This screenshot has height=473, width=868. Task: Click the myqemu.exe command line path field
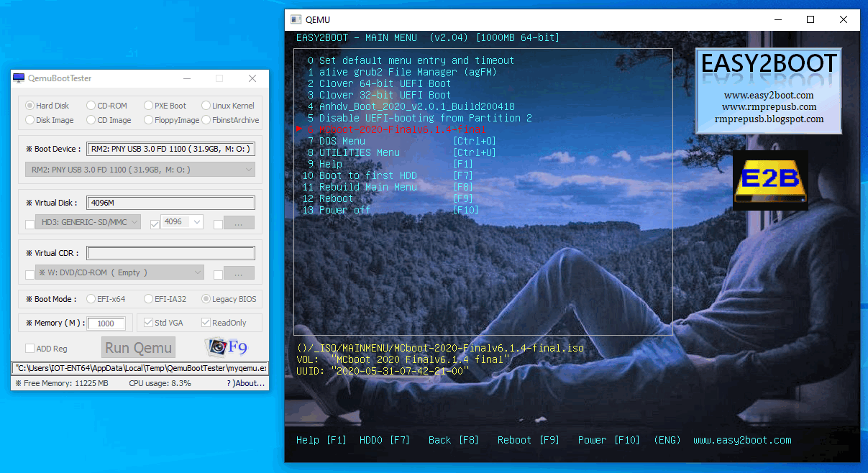140,368
